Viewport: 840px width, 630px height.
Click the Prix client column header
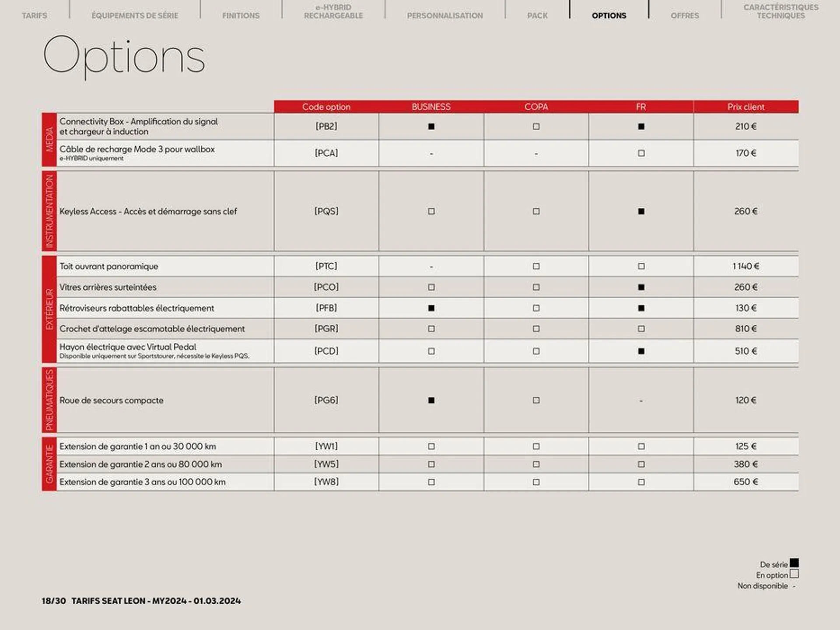pyautogui.click(x=746, y=107)
